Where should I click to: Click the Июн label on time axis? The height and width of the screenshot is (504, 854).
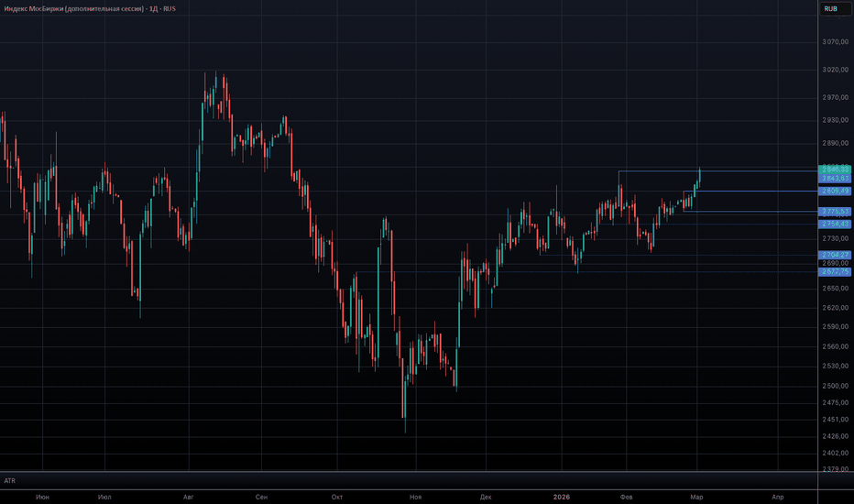(42, 497)
